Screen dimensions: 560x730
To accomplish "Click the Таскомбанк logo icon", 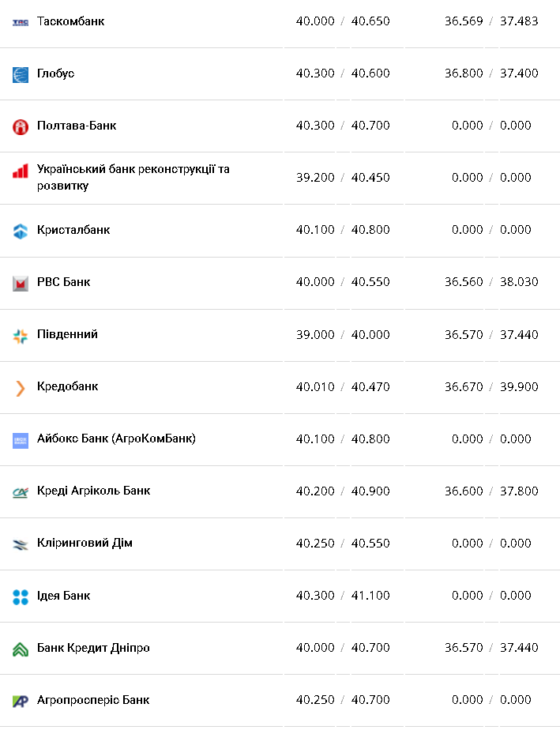I will (21, 22).
